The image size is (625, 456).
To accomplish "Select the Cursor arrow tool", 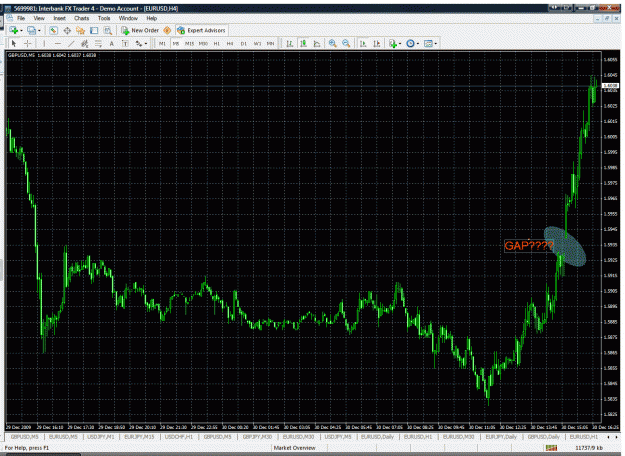I will pos(14,43).
